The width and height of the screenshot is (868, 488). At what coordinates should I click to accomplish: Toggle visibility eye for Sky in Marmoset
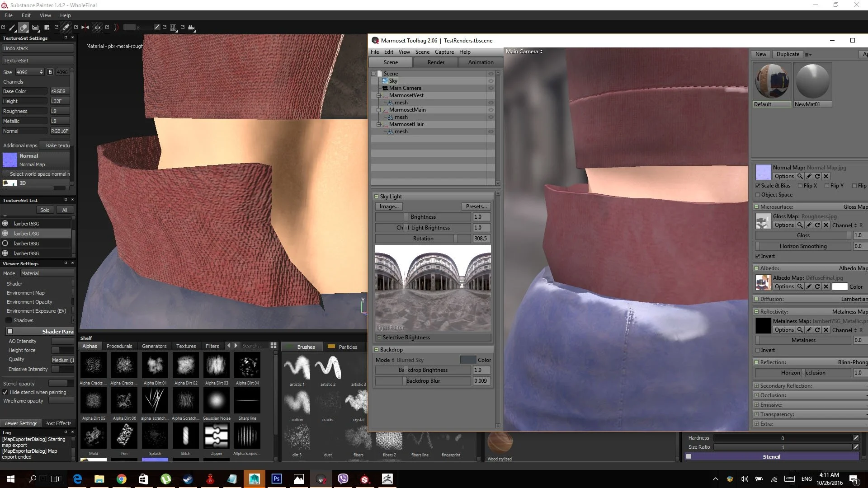pyautogui.click(x=491, y=81)
